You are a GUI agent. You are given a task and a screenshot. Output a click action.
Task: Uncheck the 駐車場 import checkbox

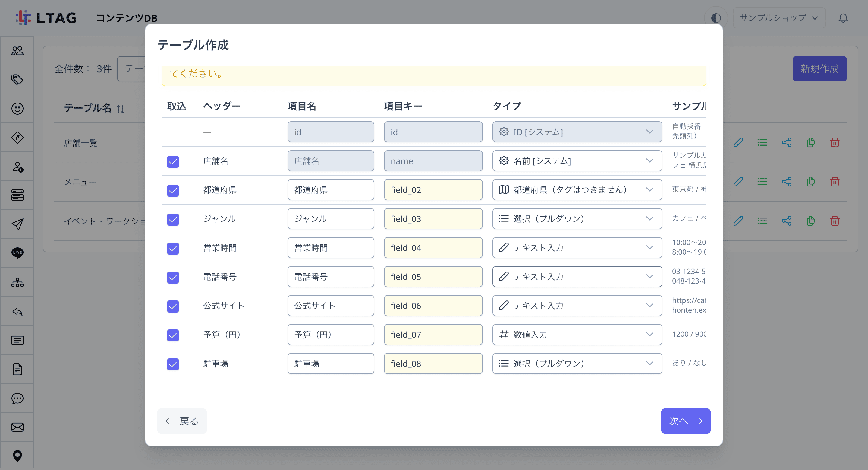(173, 364)
